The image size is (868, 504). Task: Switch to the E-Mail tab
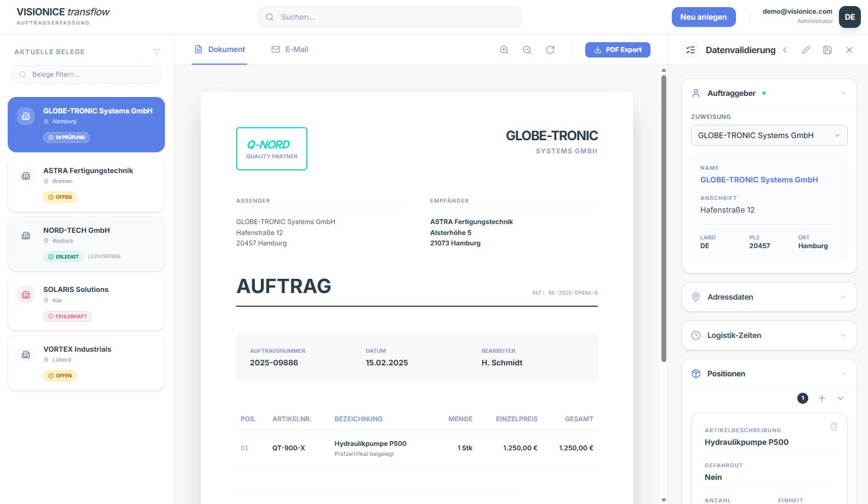(290, 49)
